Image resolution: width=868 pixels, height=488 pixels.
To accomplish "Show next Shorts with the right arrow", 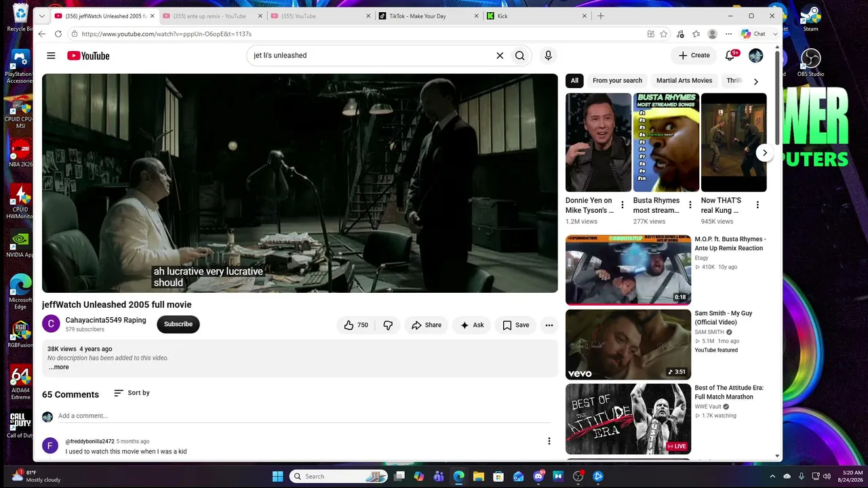I will click(x=764, y=152).
